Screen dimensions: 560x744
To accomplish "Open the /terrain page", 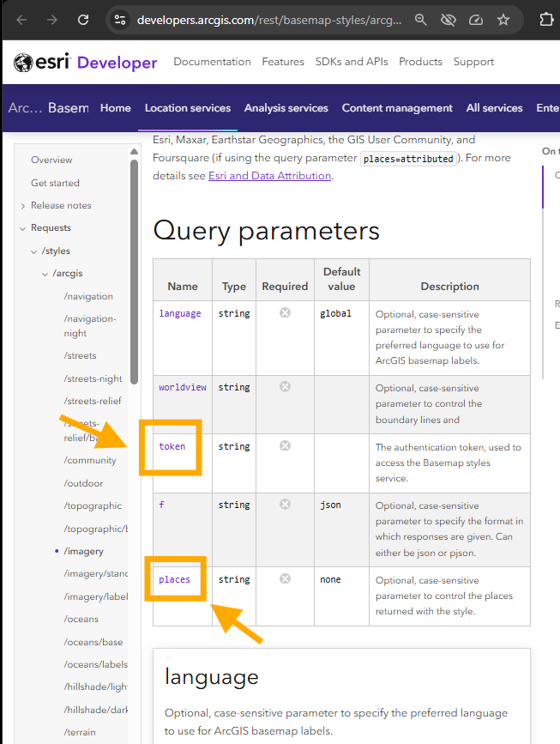I will point(80,732).
